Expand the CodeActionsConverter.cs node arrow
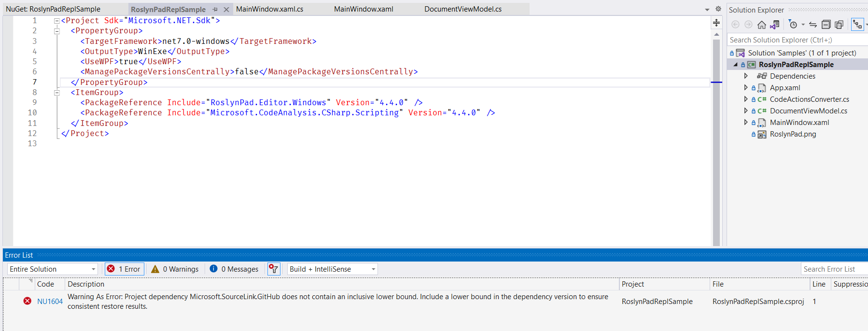The width and height of the screenshot is (868, 331). coord(746,99)
